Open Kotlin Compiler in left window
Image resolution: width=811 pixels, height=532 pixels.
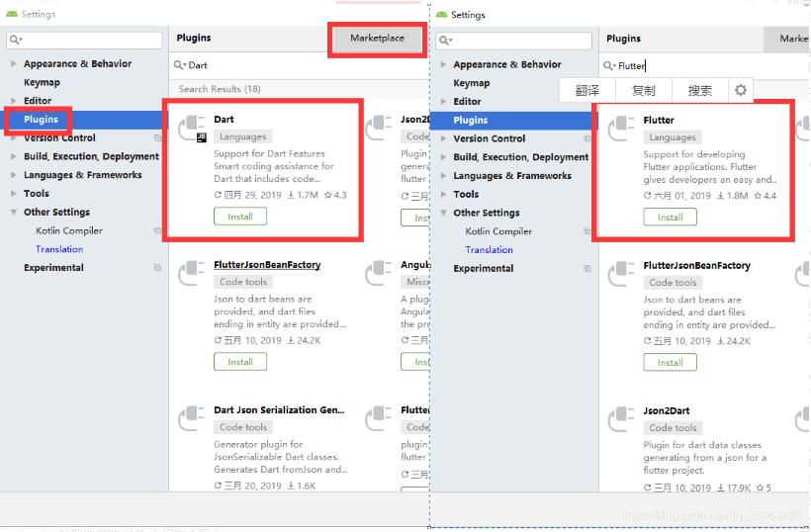69,230
